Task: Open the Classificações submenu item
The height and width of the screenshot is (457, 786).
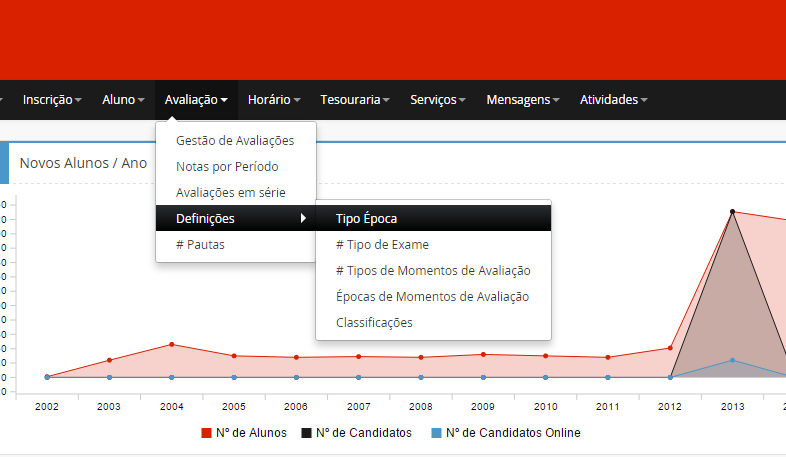Action: [374, 323]
